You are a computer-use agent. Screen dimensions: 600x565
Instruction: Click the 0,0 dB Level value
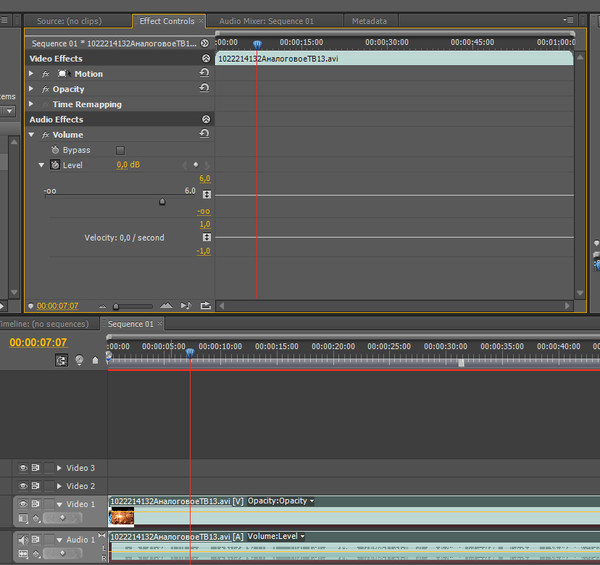(x=128, y=165)
